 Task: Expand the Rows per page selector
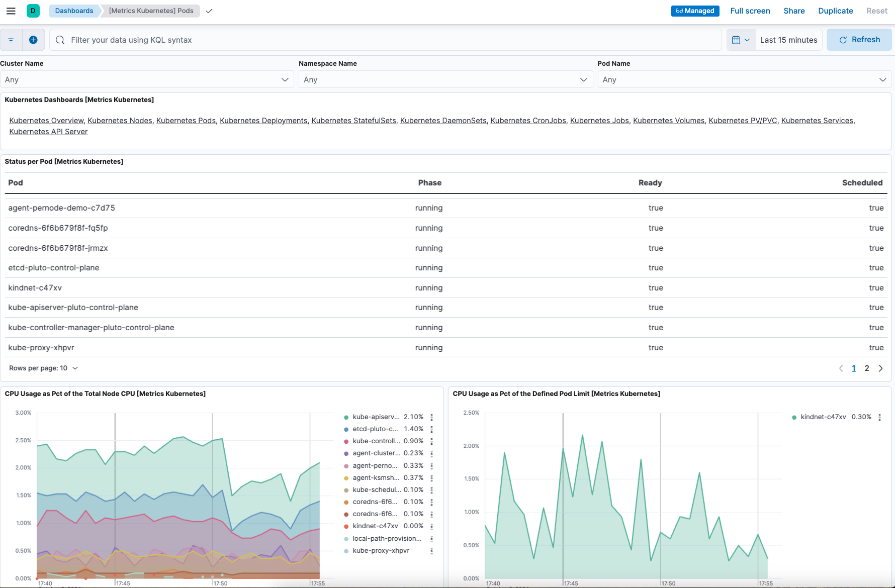coord(44,368)
